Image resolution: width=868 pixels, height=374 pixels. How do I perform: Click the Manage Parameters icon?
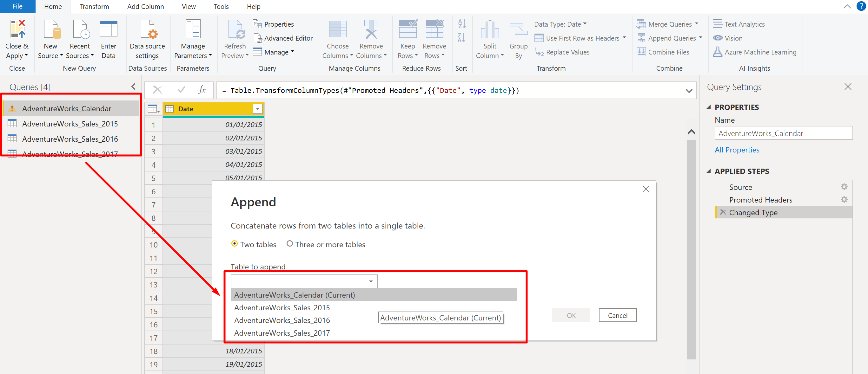point(193,29)
